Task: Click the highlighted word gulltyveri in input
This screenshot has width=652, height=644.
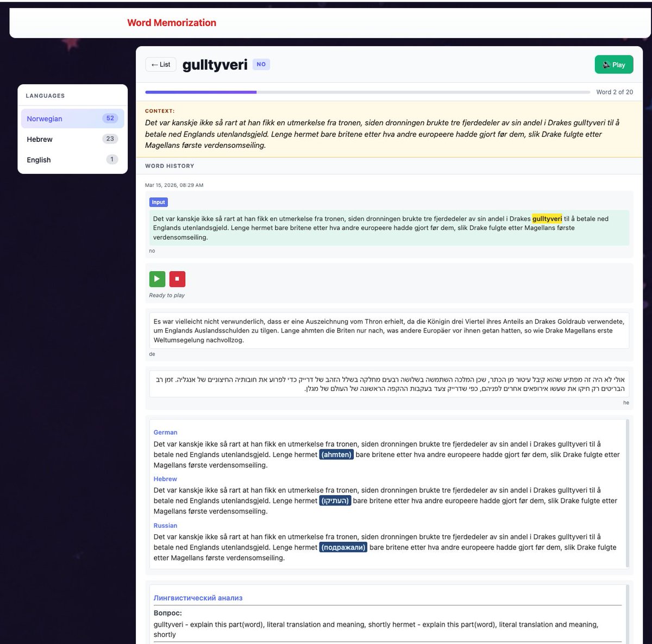Action: (547, 218)
